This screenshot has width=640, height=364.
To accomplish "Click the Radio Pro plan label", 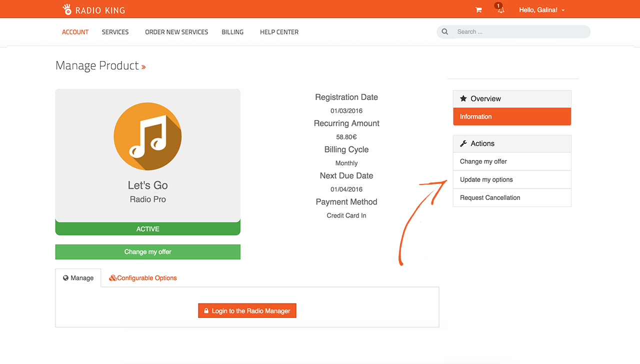I will tap(147, 199).
